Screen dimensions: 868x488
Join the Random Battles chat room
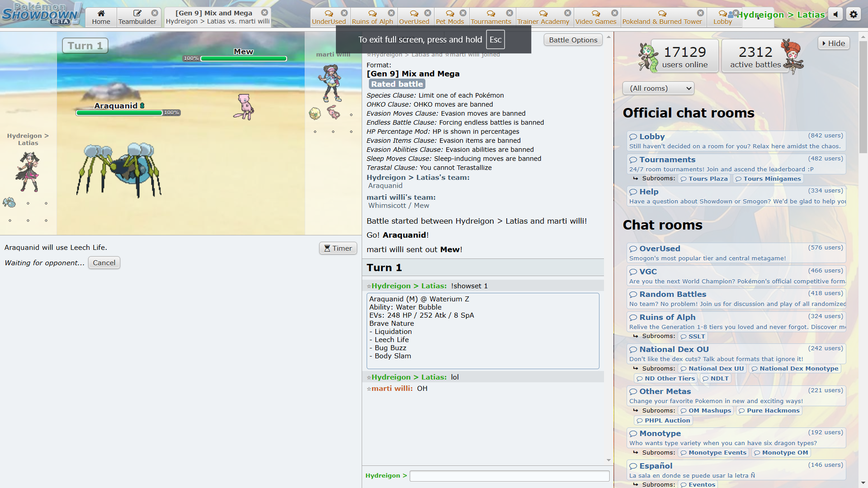(673, 294)
